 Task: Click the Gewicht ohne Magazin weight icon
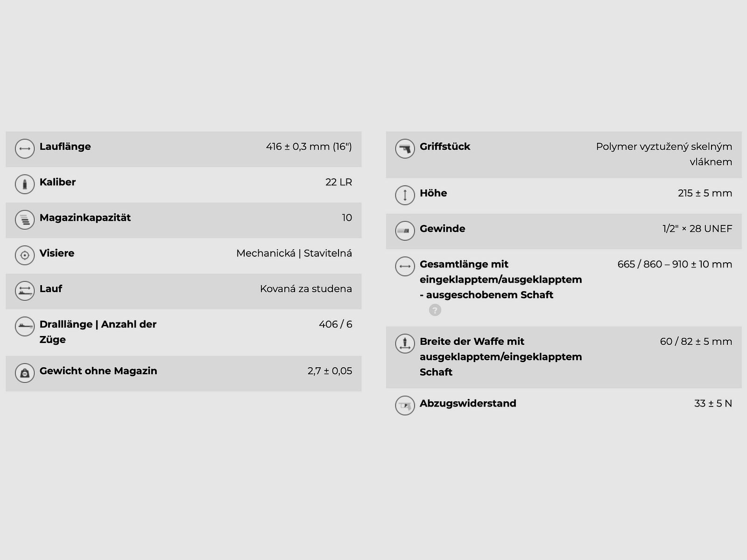click(x=25, y=373)
